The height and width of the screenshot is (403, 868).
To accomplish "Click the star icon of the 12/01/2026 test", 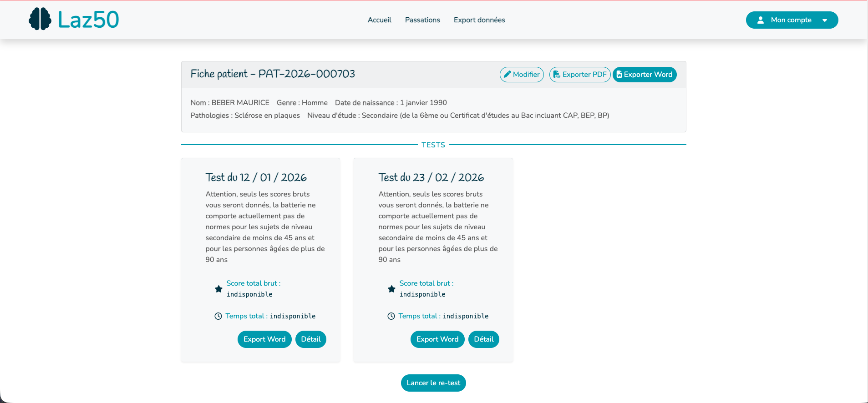I will [218, 289].
